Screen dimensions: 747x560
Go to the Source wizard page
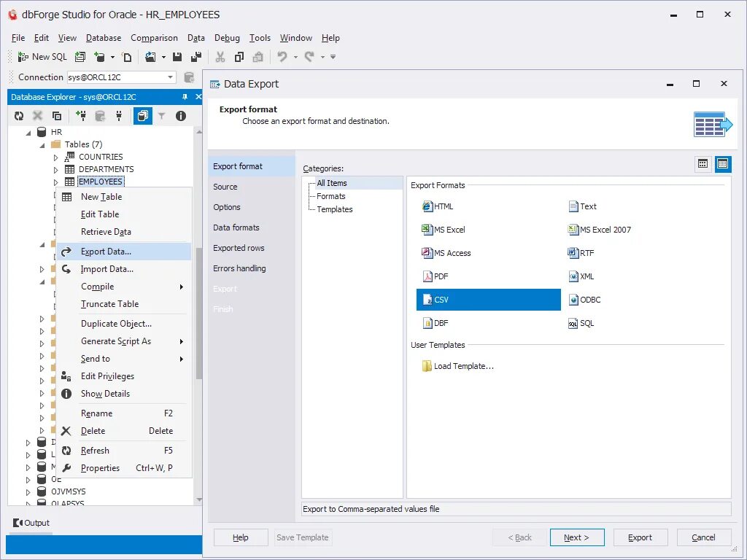252,187
